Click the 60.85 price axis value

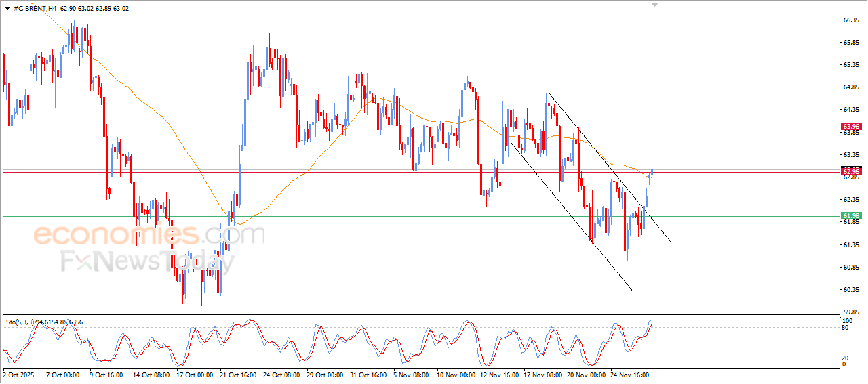[x=851, y=268]
